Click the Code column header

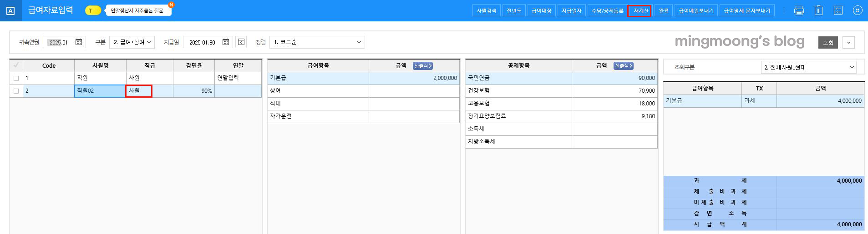(x=49, y=65)
